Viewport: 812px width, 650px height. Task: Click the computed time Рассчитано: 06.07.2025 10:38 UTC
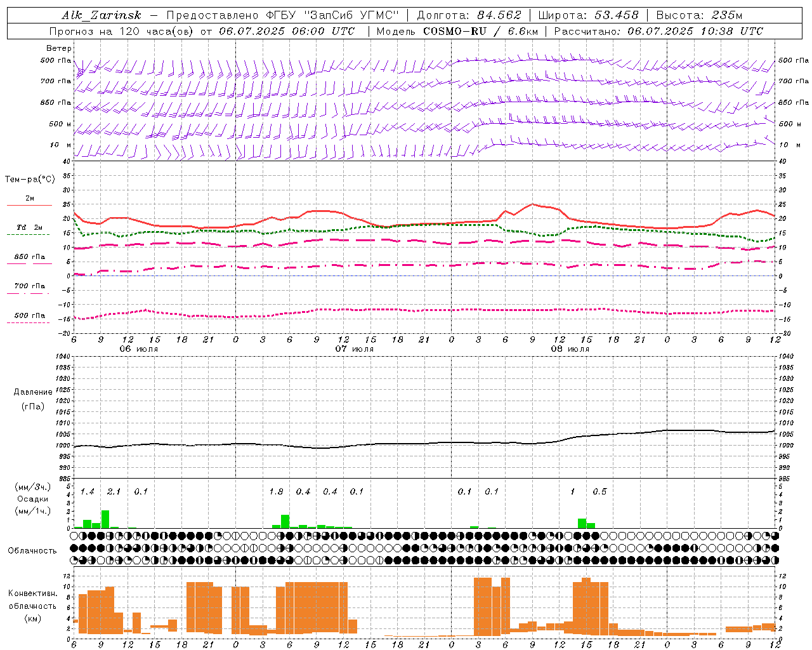[658, 31]
